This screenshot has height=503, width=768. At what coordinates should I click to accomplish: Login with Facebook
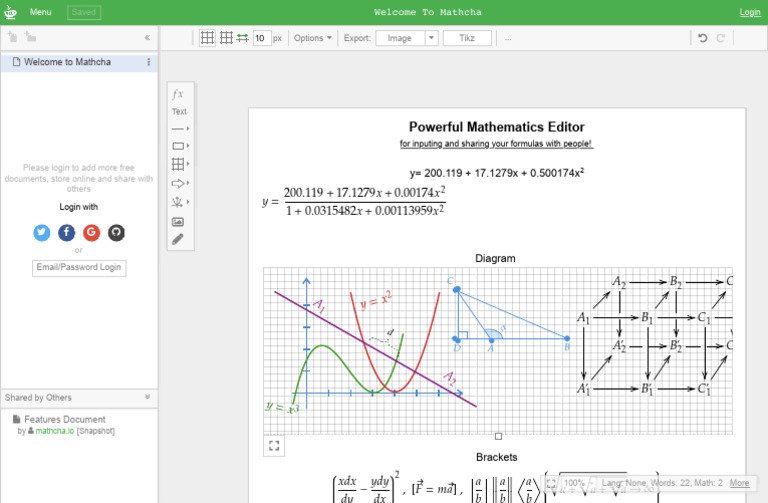pyautogui.click(x=67, y=233)
